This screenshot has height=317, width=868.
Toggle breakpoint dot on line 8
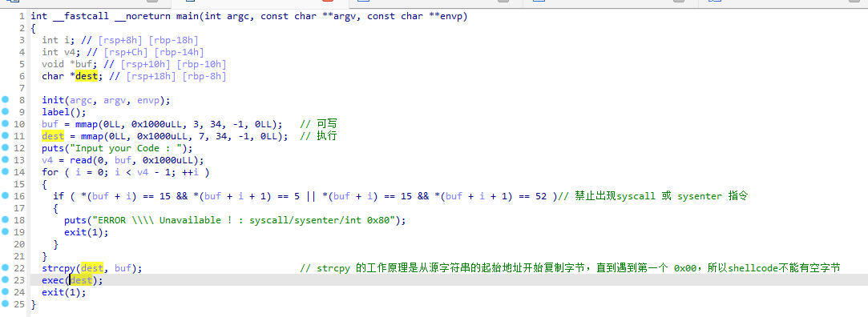5,99
